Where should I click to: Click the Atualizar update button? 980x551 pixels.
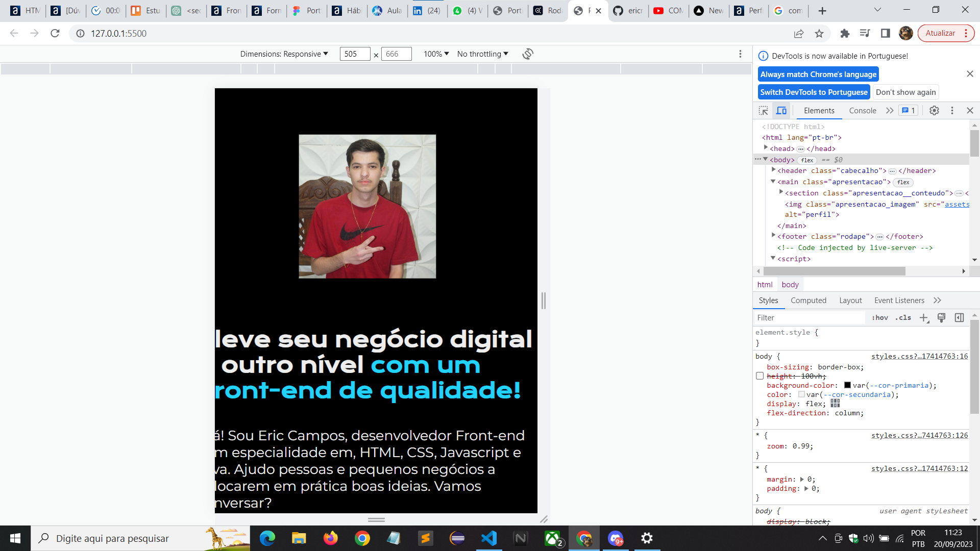pos(946,33)
